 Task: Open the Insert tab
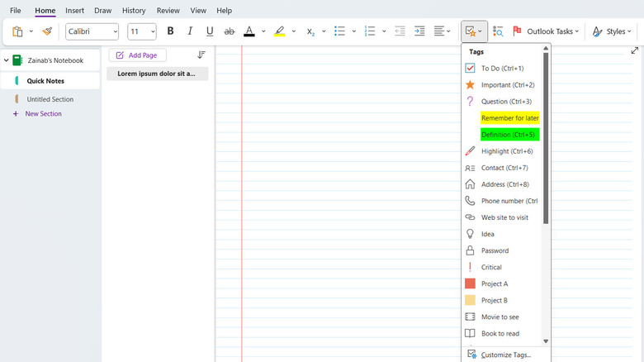tap(74, 11)
